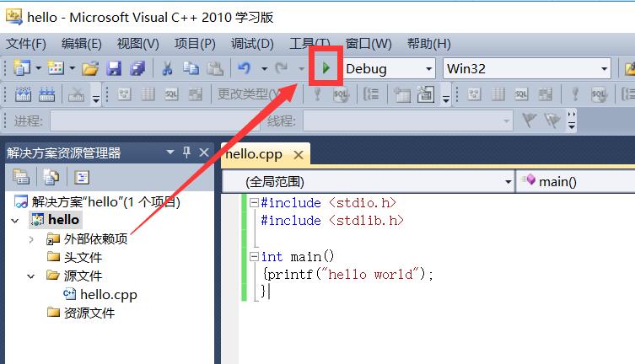Image resolution: width=635 pixels, height=364 pixels.
Task: Open Solution Explorer window position dropdown arrow
Action: click(x=170, y=153)
